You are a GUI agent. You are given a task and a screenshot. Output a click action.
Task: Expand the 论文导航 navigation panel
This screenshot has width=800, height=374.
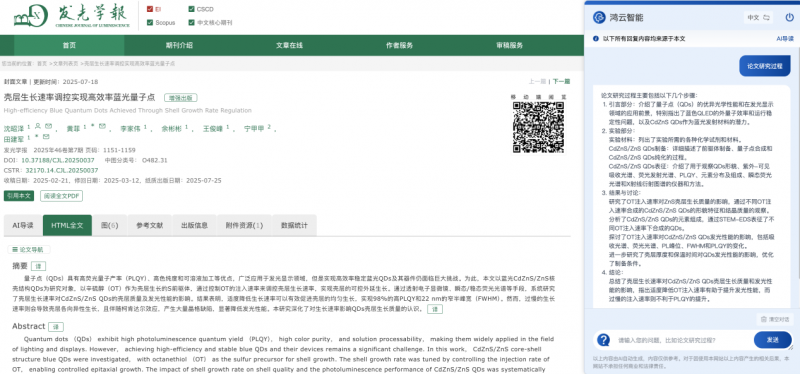point(29,250)
